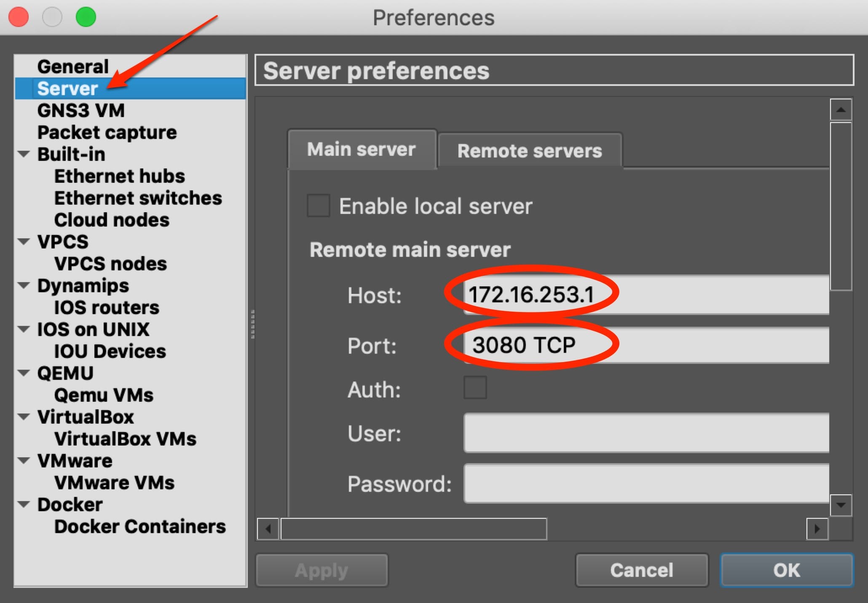The width and height of the screenshot is (868, 603).
Task: Select General in preferences list
Action: [x=130, y=67]
